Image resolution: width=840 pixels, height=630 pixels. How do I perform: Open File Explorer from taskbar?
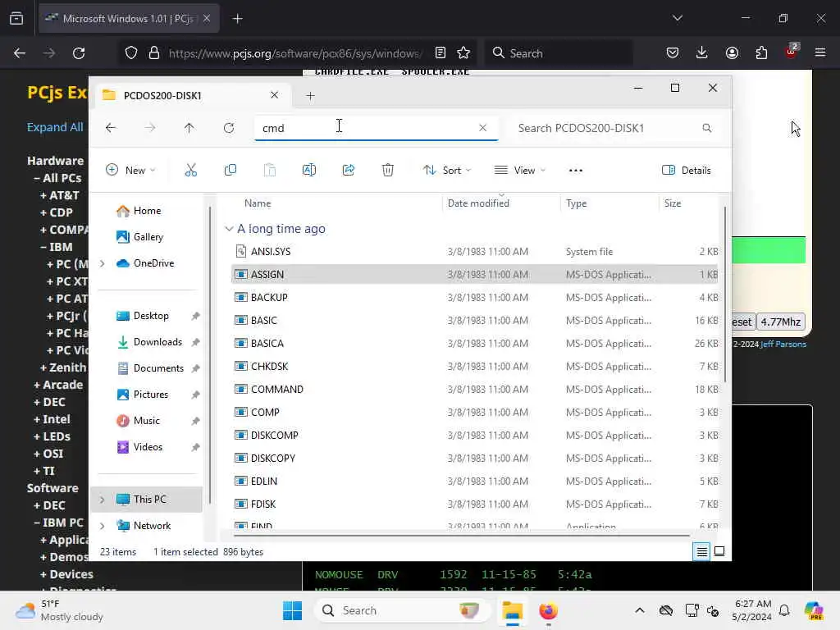(x=512, y=610)
